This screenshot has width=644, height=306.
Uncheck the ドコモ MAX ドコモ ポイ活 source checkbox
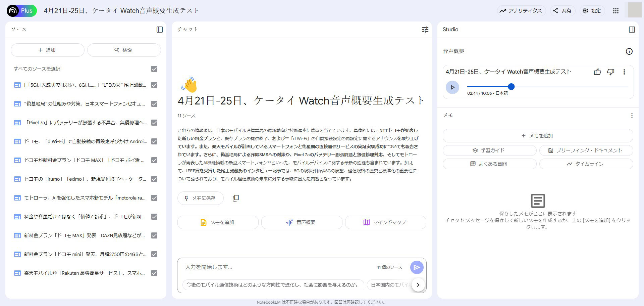coord(154,160)
